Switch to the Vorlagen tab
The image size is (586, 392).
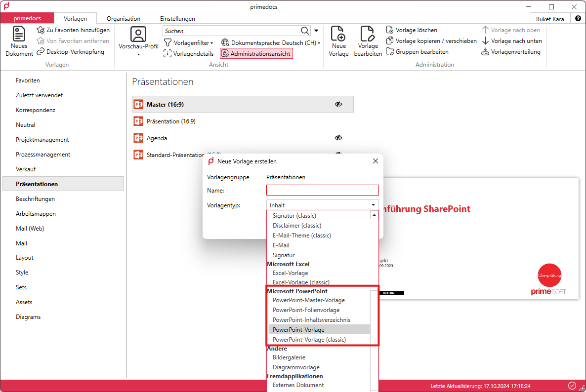tap(75, 18)
